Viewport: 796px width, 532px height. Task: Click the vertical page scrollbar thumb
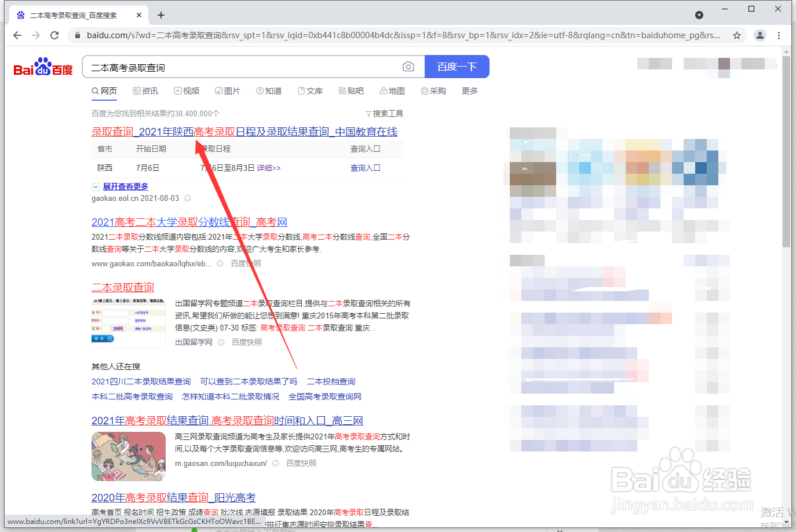tap(786, 151)
